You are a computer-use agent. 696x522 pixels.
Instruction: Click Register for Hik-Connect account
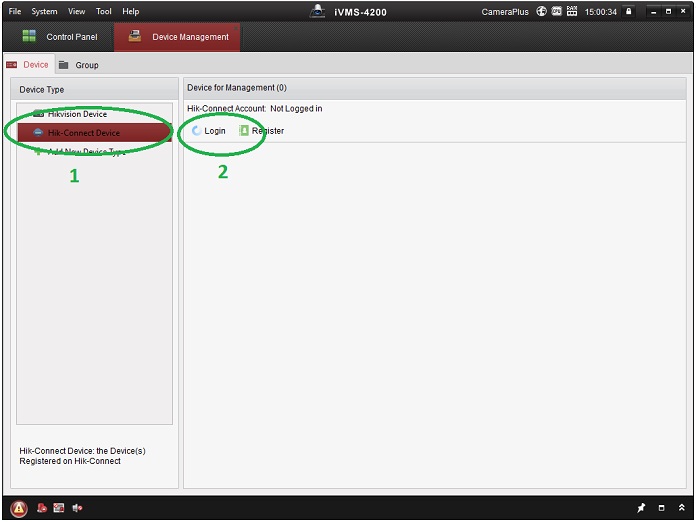coord(261,131)
